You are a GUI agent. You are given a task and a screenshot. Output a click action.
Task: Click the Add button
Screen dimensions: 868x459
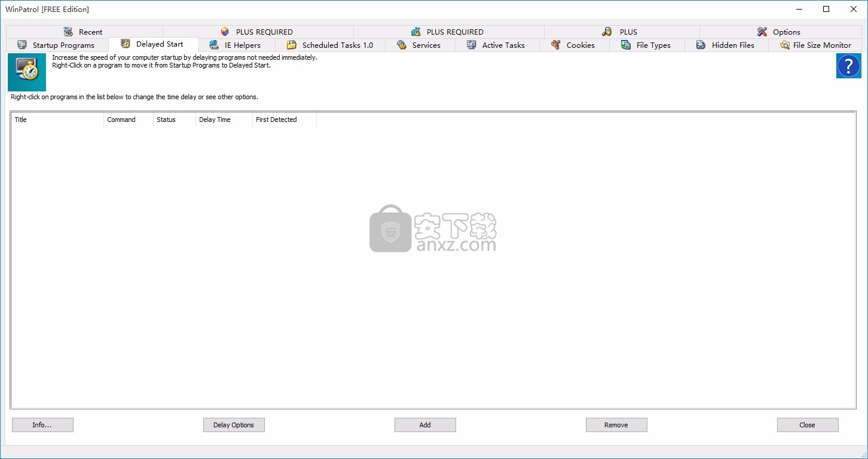click(425, 425)
